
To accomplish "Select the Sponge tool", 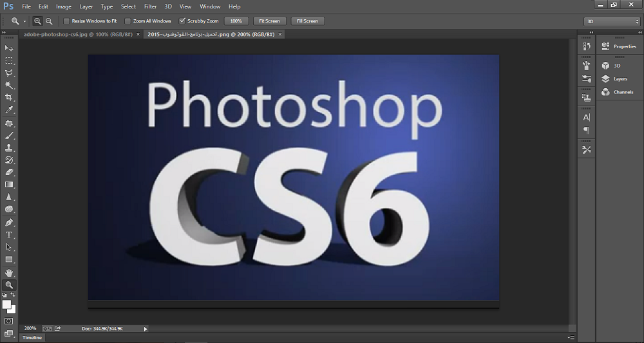I will 8,209.
